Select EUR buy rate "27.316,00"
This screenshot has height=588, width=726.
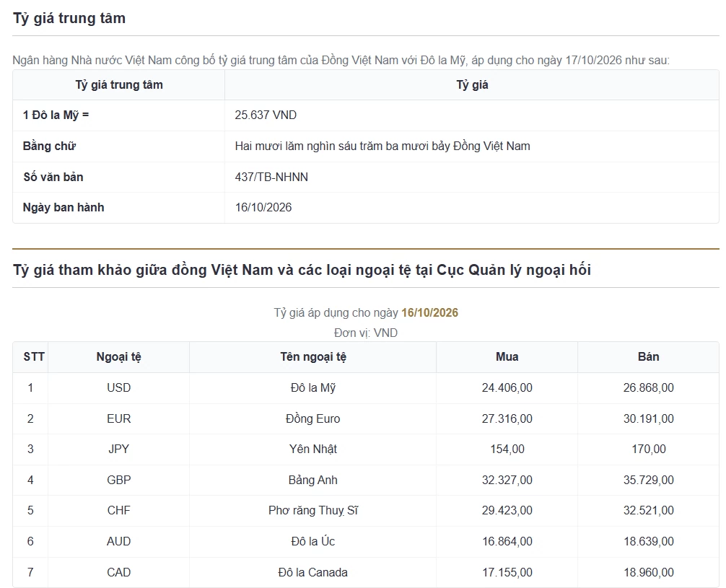tap(507, 418)
